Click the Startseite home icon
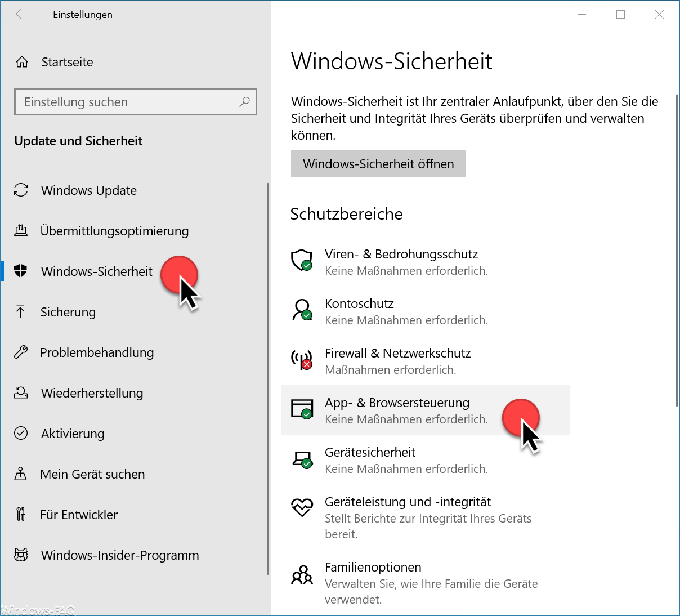 (x=22, y=62)
